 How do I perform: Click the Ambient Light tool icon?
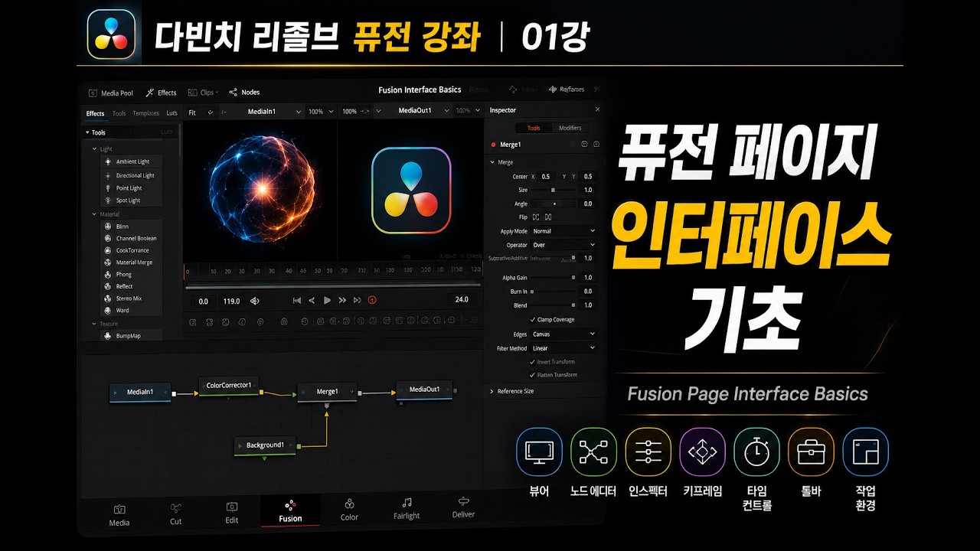(x=108, y=161)
